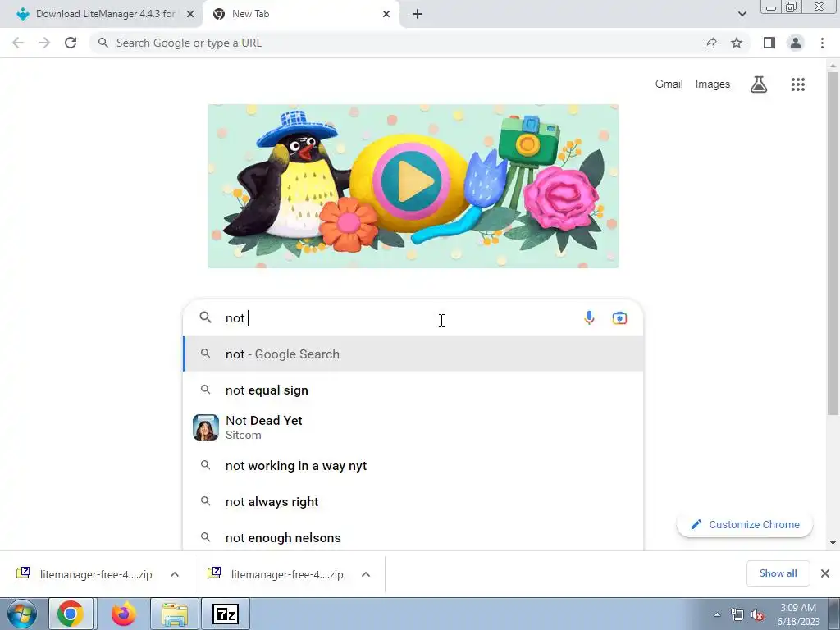
Task: Open Chrome from the taskbar
Action: (71, 614)
